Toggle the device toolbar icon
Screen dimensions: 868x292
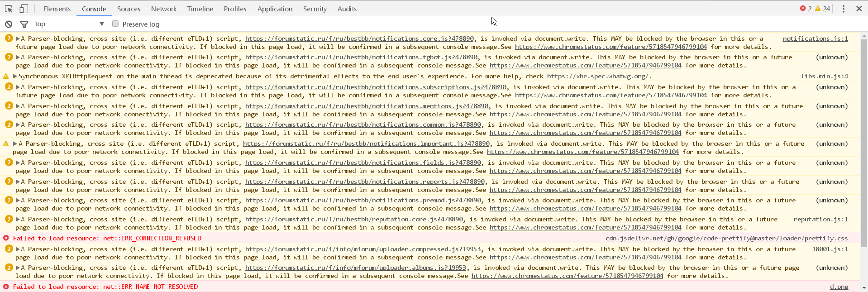point(24,9)
